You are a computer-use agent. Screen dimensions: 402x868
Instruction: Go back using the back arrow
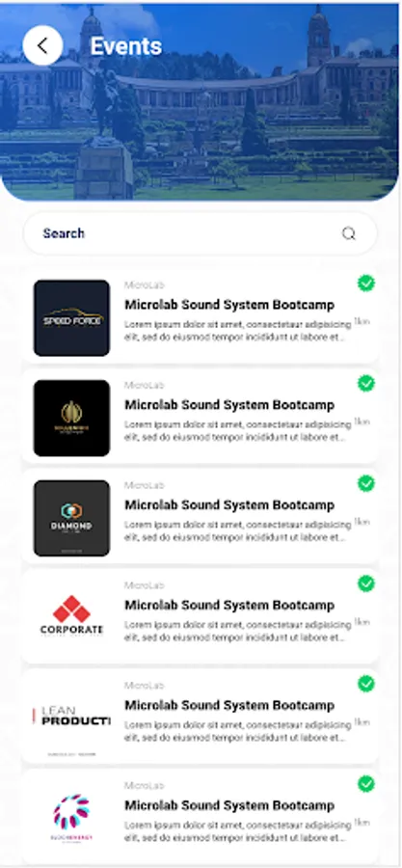(x=42, y=45)
